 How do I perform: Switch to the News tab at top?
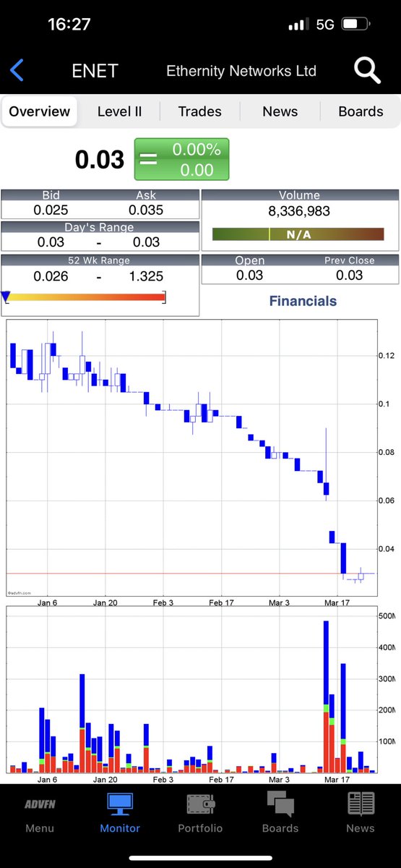[x=280, y=111]
